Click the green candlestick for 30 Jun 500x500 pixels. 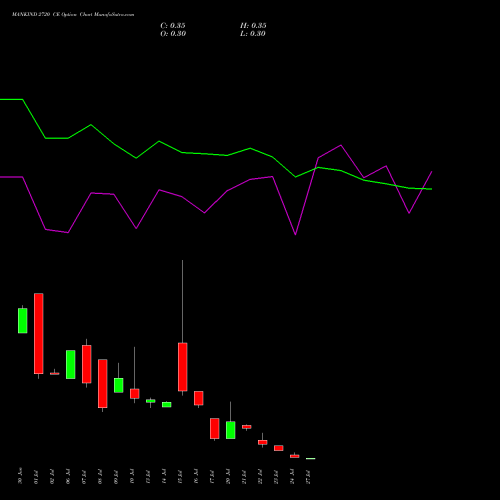[x=23, y=320]
